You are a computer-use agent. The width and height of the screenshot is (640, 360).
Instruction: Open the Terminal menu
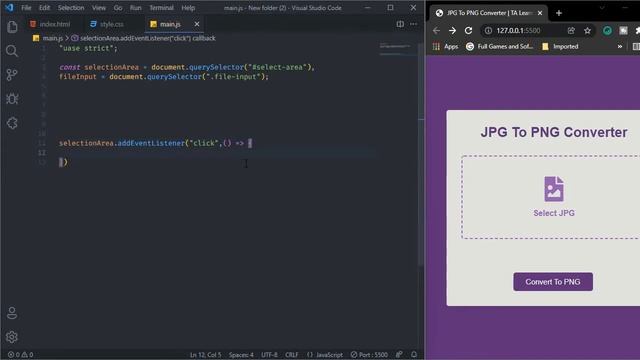click(x=161, y=8)
